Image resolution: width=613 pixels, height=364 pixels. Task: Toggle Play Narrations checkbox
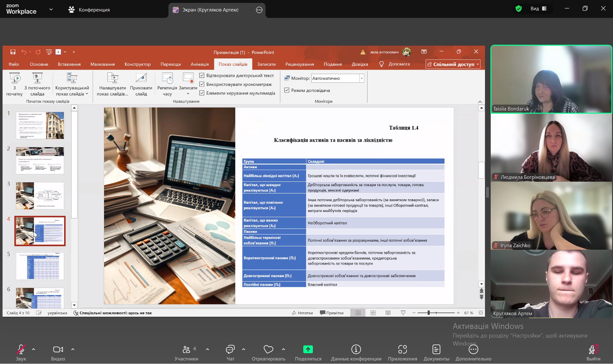[202, 76]
